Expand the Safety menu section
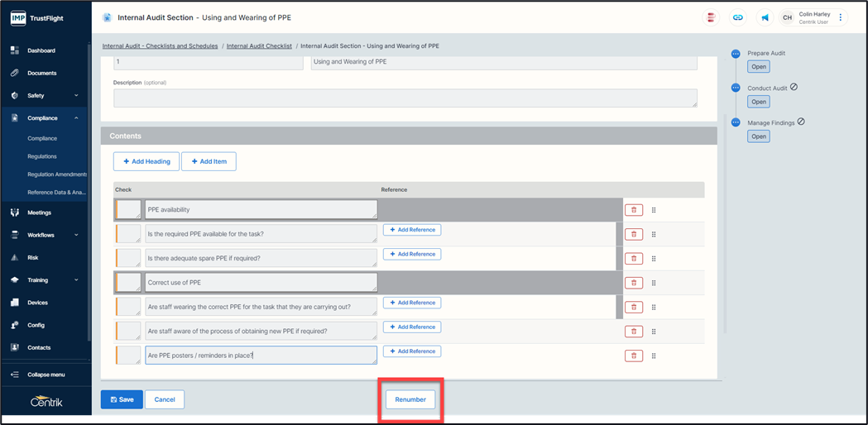Image resolution: width=868 pixels, height=425 pixels. coord(76,96)
